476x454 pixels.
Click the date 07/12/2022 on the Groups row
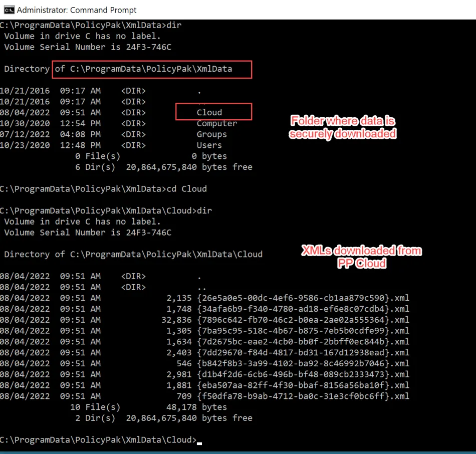click(25, 134)
